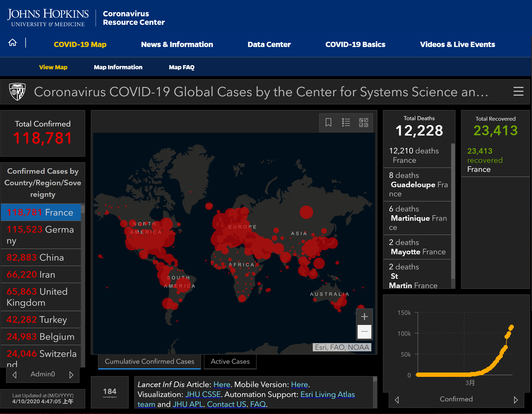Open the bookmarks icon on map toolbar
532x414 pixels.
point(328,122)
